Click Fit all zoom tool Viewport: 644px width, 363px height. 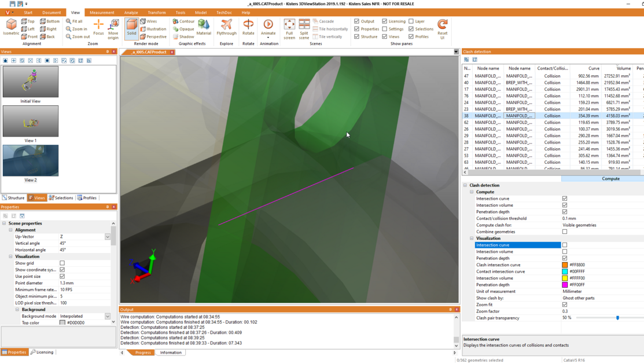click(74, 21)
